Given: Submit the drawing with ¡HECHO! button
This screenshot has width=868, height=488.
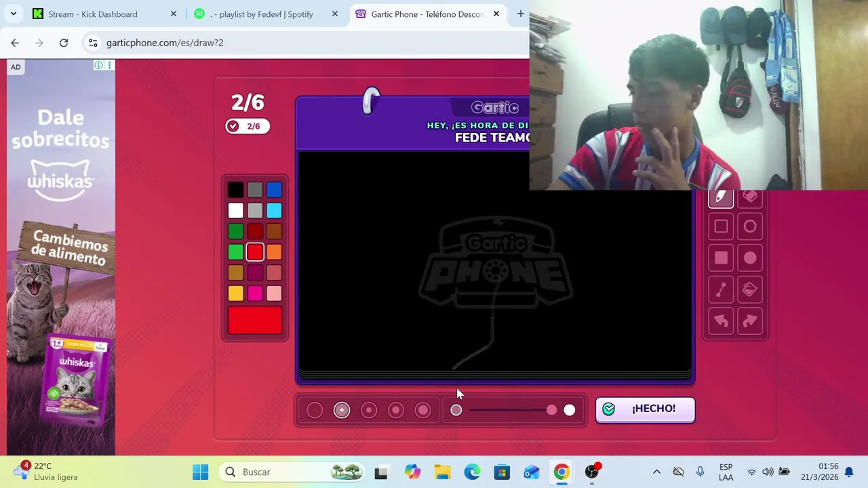Looking at the screenshot, I should (645, 409).
